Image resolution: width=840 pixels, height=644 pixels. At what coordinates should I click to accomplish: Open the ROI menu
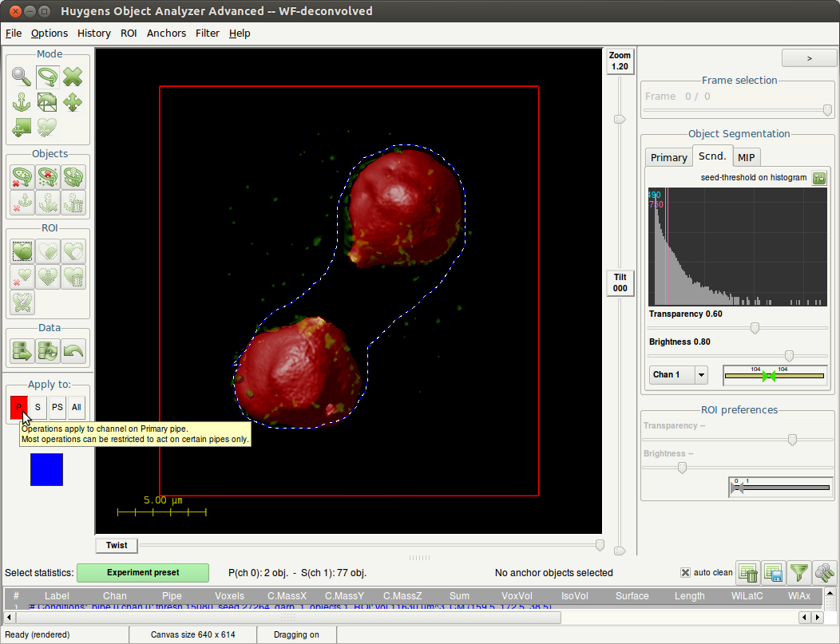coord(129,33)
